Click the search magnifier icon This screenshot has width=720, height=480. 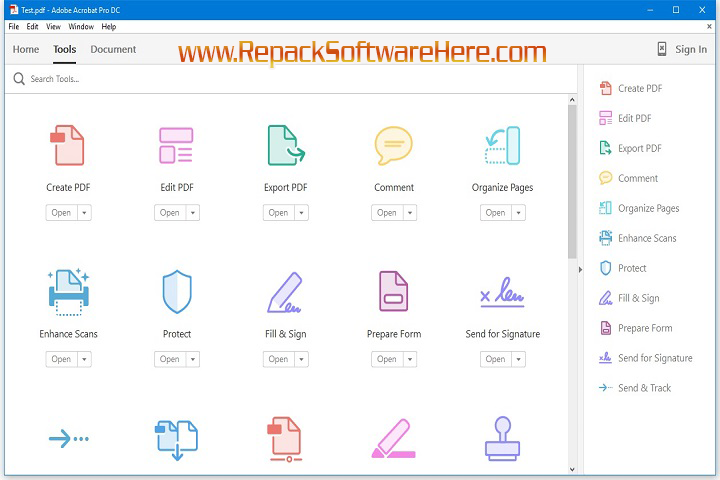click(x=19, y=79)
